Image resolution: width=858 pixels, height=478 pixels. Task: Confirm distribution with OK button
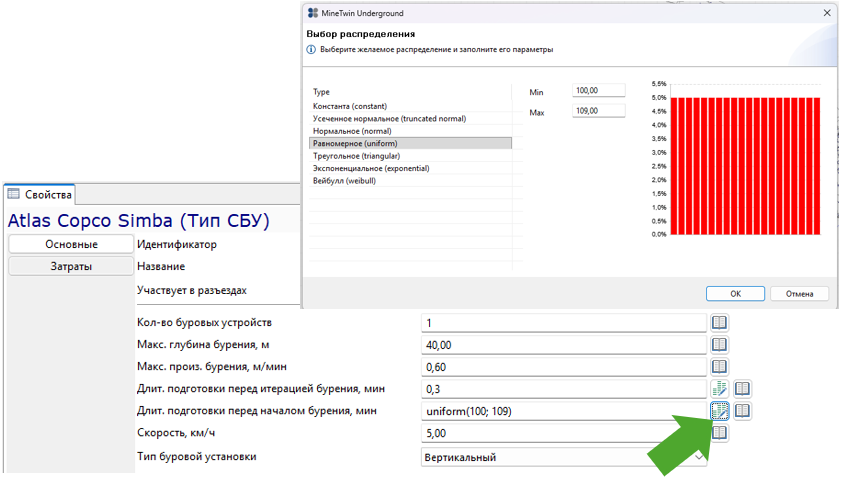pos(735,294)
